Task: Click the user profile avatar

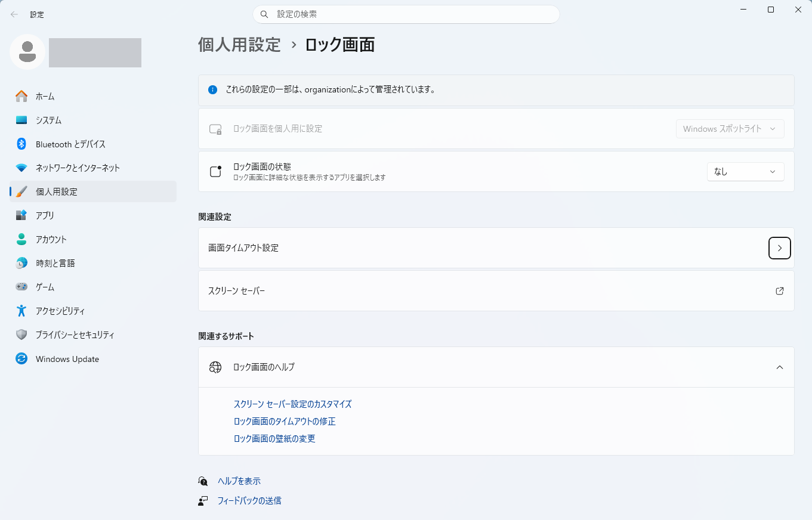Action: pos(27,52)
